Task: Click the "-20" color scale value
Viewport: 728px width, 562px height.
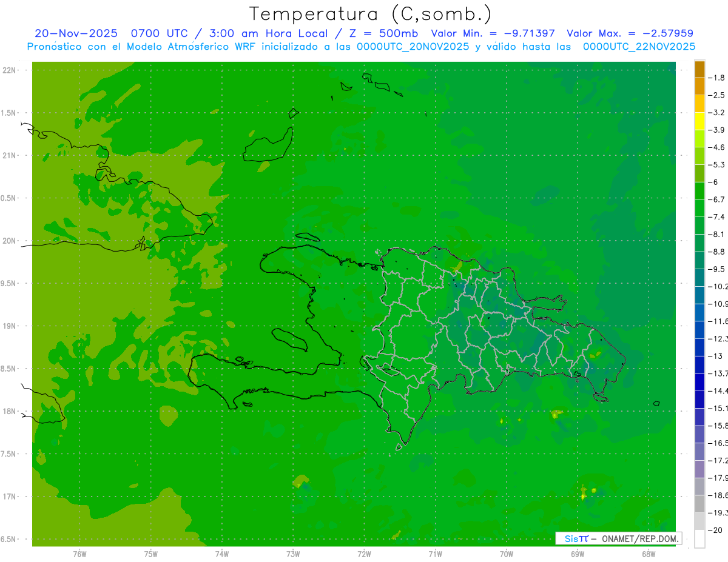Action: 715,530
